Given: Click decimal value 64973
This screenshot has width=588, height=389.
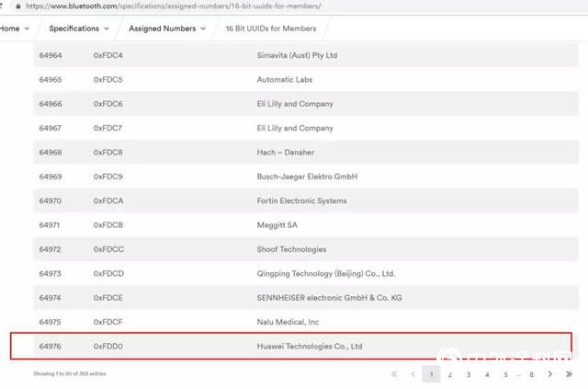Looking at the screenshot, I should 51,273.
